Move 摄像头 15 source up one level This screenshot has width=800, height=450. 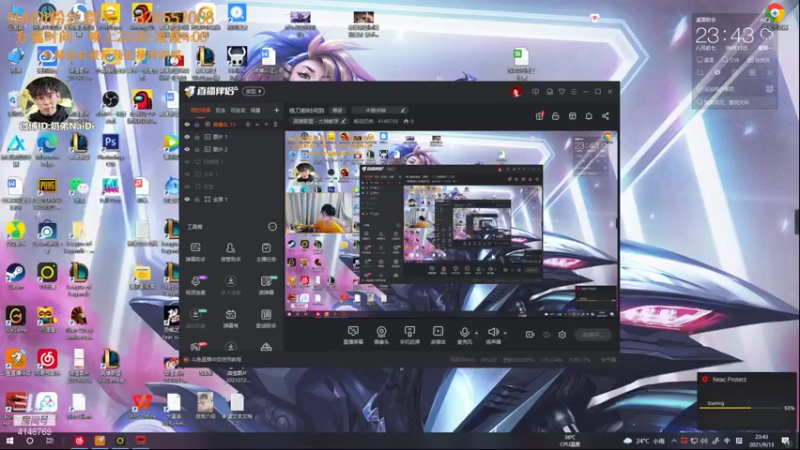click(257, 124)
